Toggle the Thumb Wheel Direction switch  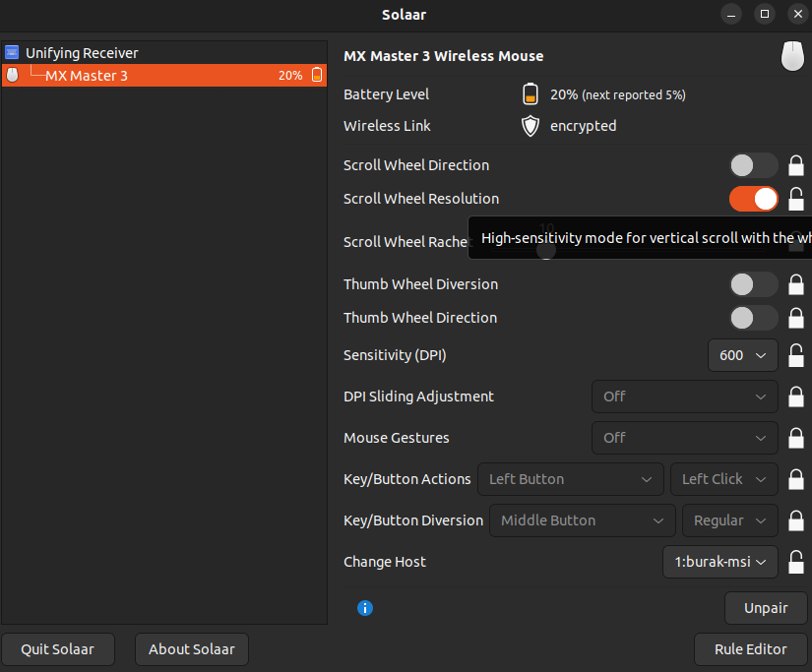754,318
